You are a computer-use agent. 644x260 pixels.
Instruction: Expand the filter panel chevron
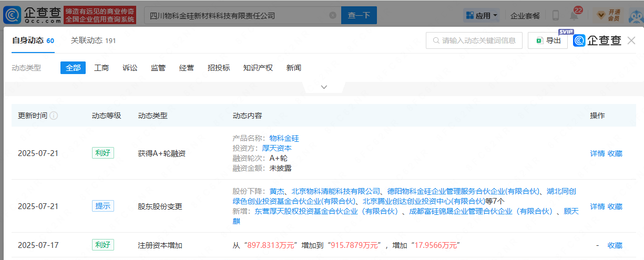(x=324, y=87)
